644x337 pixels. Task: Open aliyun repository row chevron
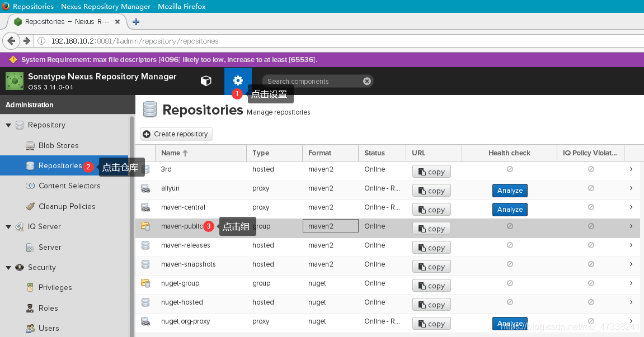coord(631,188)
